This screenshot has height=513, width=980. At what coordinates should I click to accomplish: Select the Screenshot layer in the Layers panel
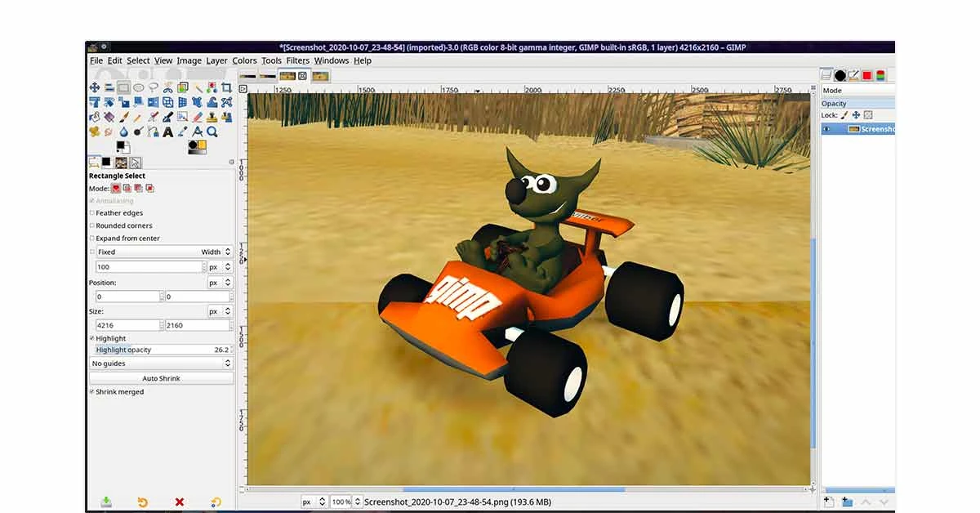pos(870,128)
